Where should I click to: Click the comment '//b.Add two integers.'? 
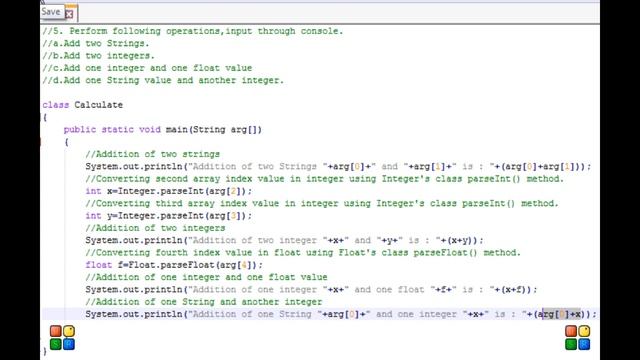(98, 56)
